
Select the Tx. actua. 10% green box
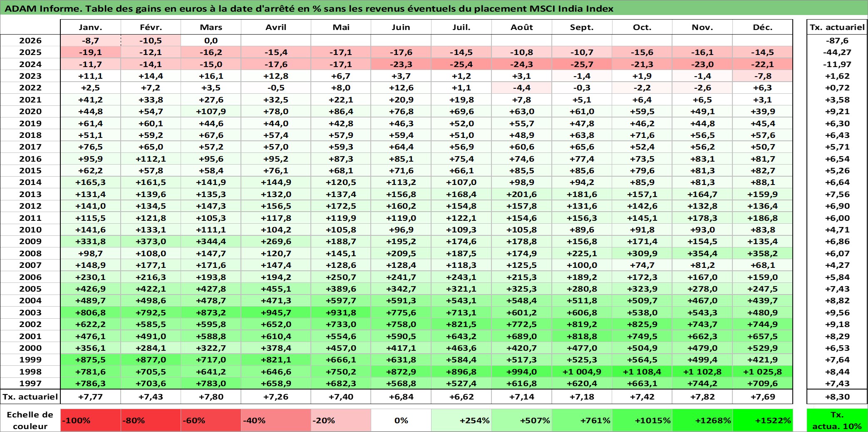tap(837, 420)
